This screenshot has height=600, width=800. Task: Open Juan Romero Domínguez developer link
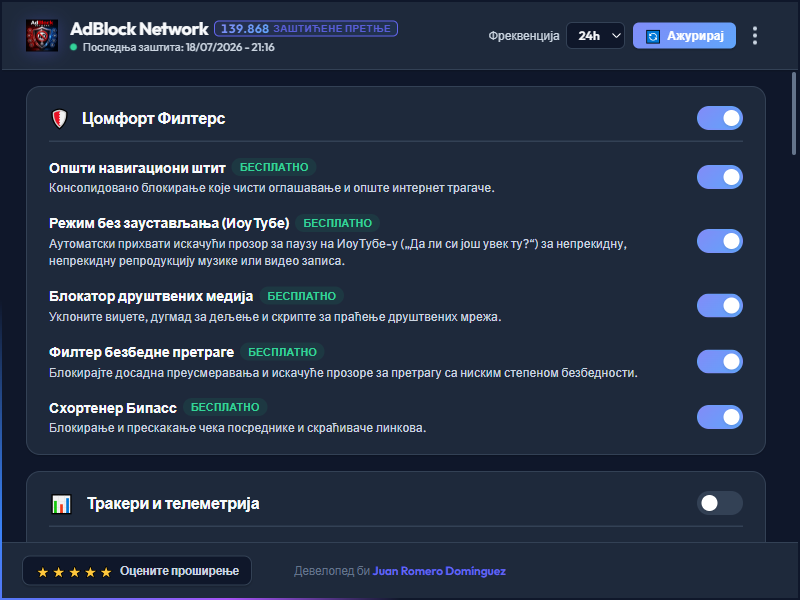(x=439, y=571)
